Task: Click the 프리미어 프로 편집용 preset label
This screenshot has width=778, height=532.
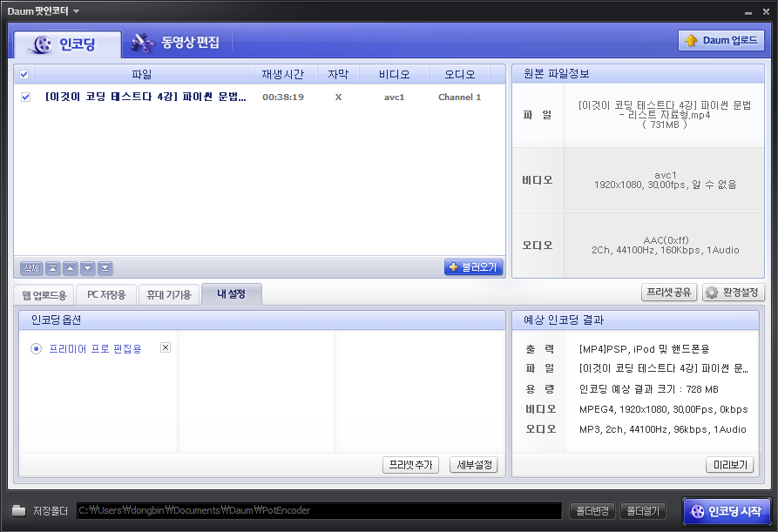Action: click(x=95, y=349)
